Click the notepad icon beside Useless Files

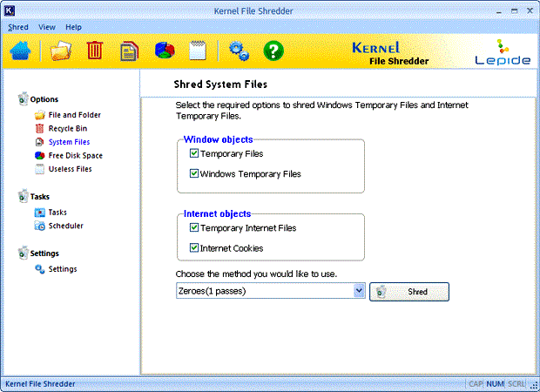click(x=39, y=169)
